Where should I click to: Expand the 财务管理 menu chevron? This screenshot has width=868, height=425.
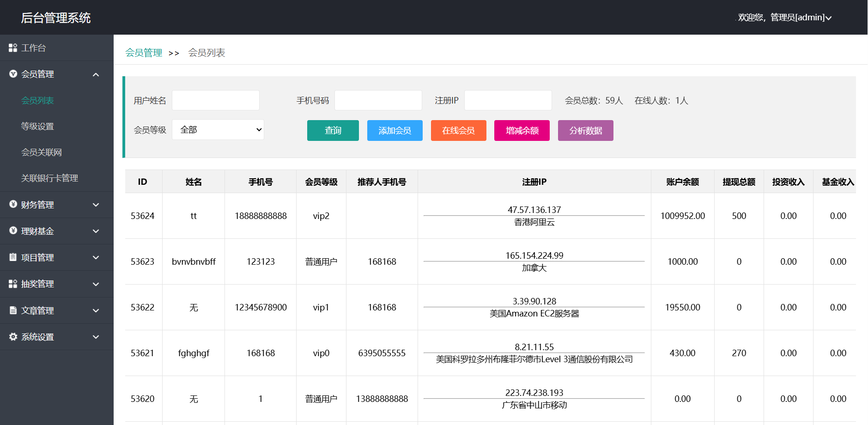(96, 205)
